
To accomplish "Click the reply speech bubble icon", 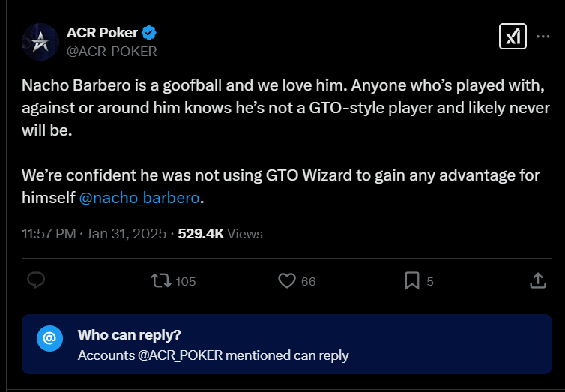I will click(x=37, y=280).
